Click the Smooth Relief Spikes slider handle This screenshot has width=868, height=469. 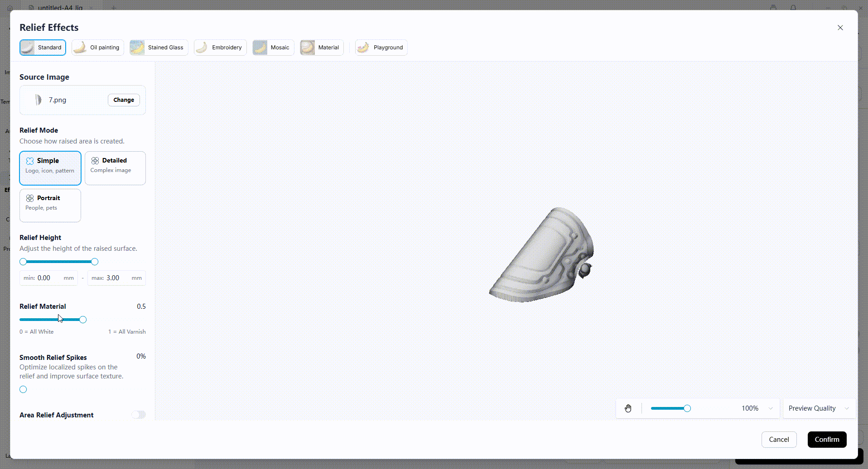click(23, 389)
